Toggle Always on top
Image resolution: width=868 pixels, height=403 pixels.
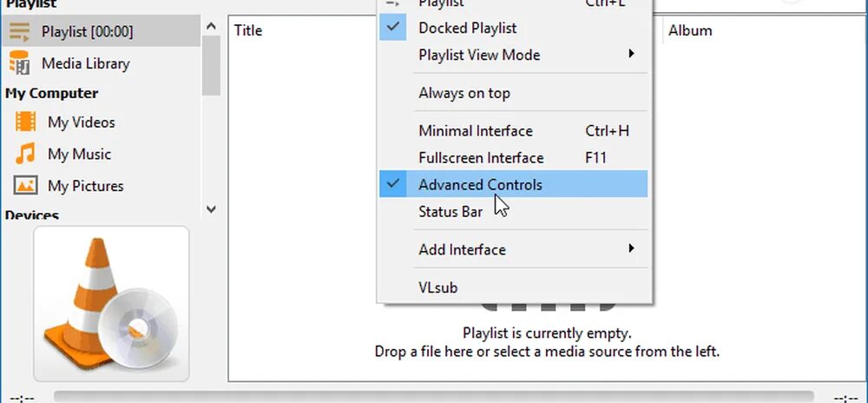click(x=464, y=93)
